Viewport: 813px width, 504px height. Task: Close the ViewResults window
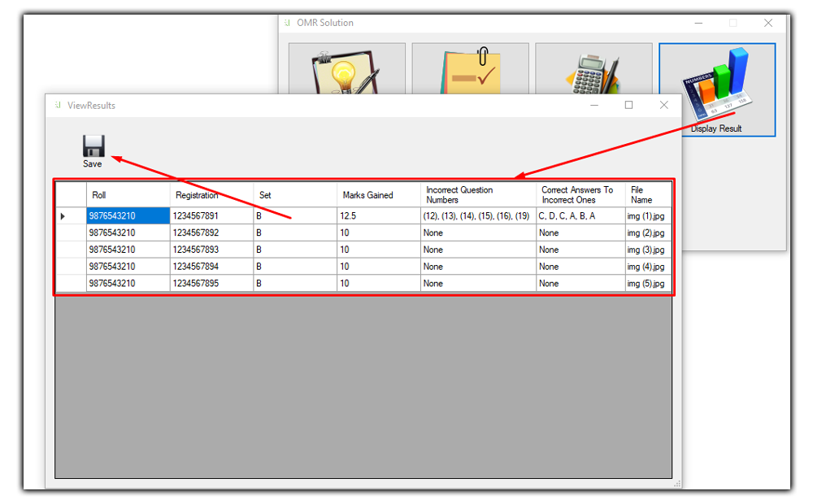click(x=664, y=105)
